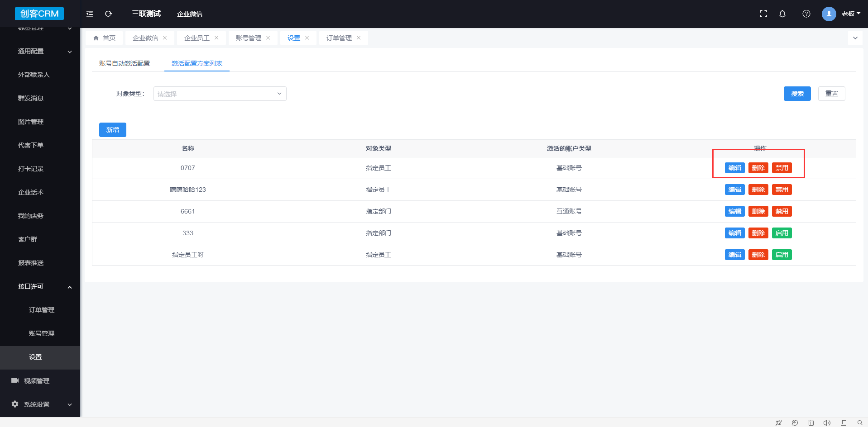
Task: Click the blue 搜索 button
Action: (x=797, y=94)
